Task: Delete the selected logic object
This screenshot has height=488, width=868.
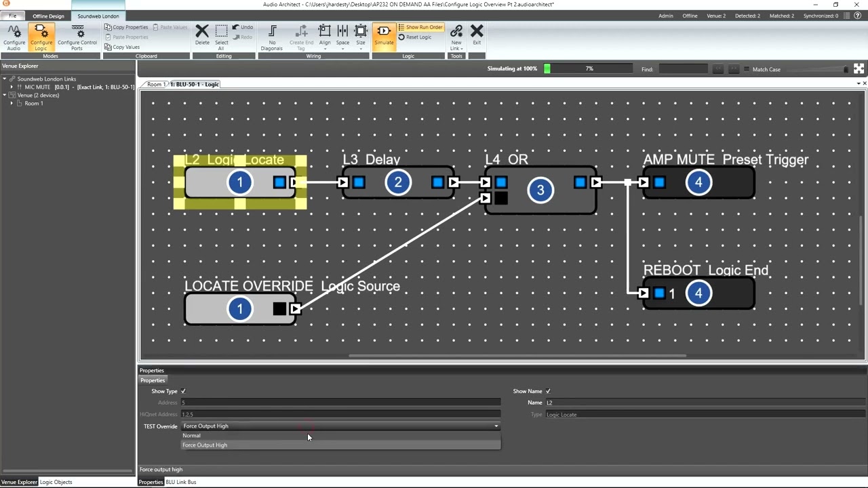Action: coord(202,35)
